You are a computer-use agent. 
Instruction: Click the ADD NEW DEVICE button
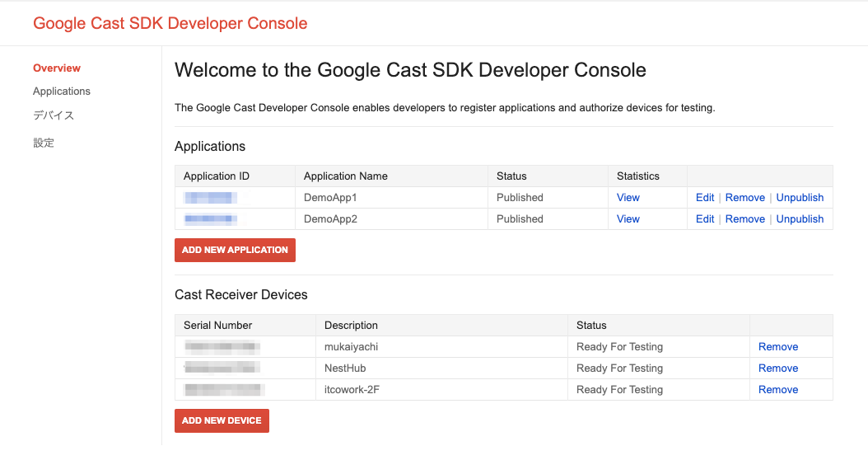pos(222,420)
